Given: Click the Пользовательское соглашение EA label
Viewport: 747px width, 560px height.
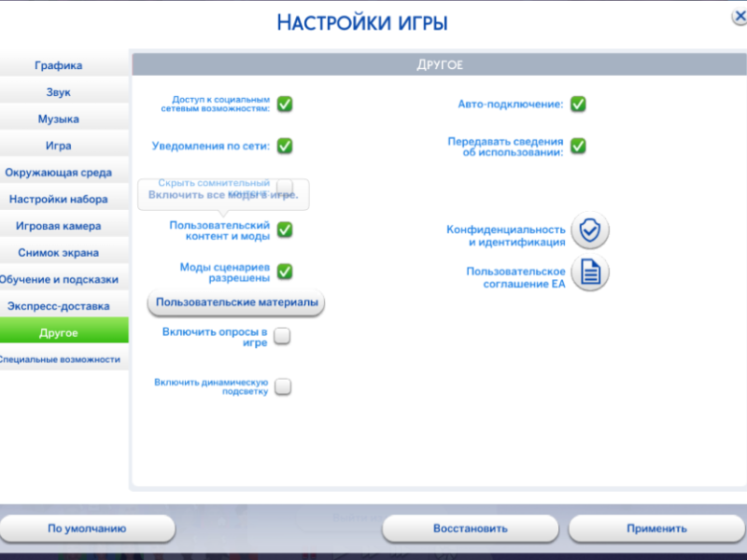Looking at the screenshot, I should pyautogui.click(x=516, y=277).
